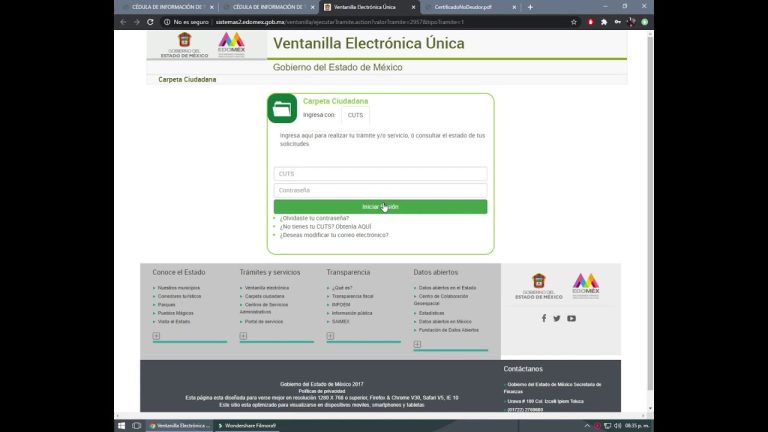Open Políticas de privacidad link
Screen dimensions: 768x432
pos(322,391)
